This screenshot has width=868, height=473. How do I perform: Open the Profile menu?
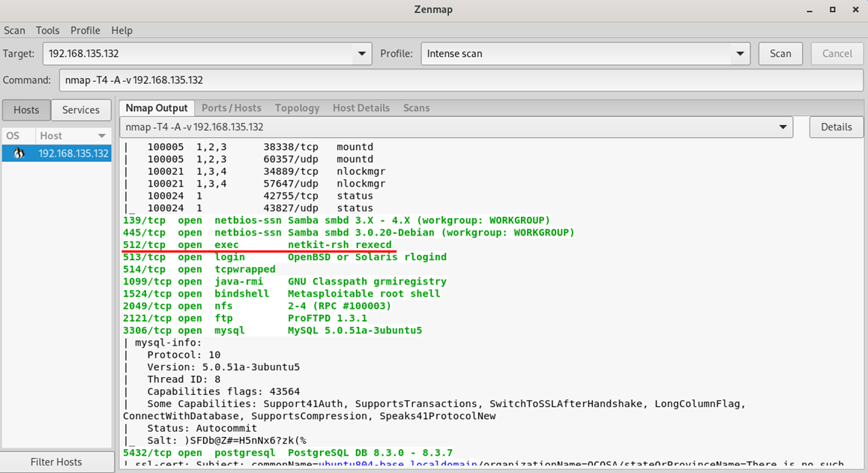85,31
